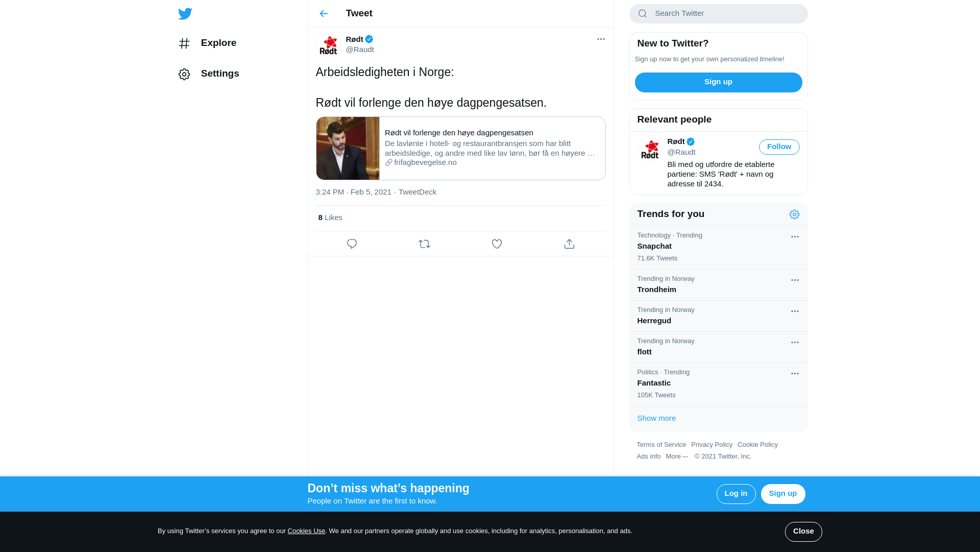
Task: Open the Cookies Use link
Action: click(306, 531)
